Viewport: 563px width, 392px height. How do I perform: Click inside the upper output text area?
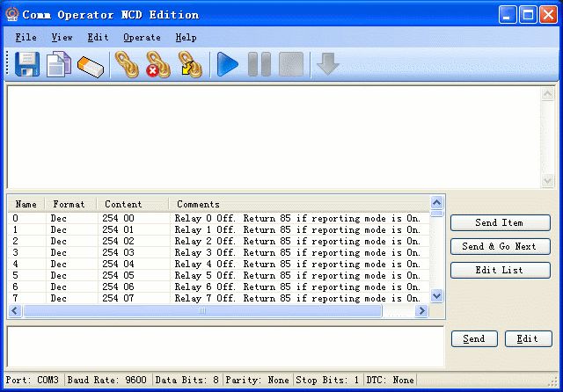point(274,137)
